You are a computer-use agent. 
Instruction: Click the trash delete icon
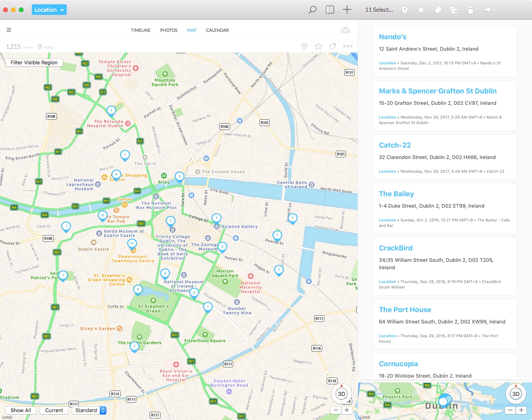[470, 10]
